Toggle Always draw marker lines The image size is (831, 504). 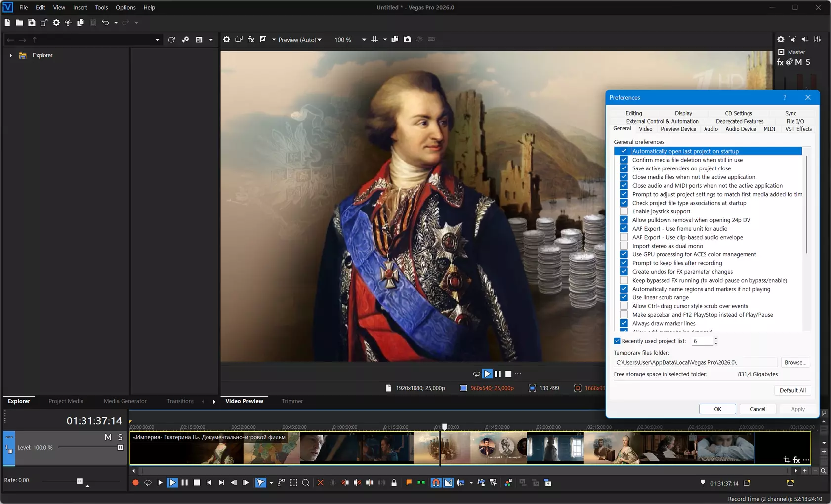[x=624, y=323]
